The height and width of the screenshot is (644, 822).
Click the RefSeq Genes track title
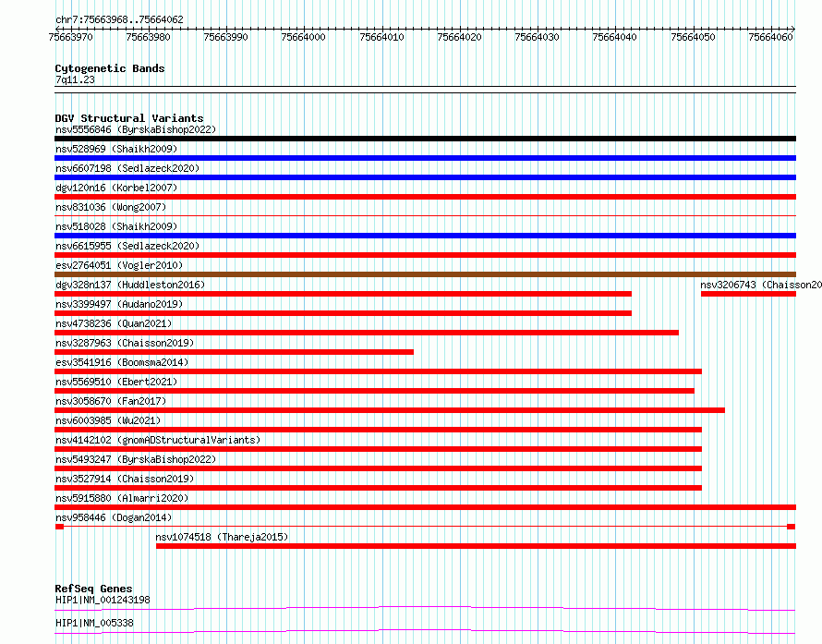tap(93, 589)
